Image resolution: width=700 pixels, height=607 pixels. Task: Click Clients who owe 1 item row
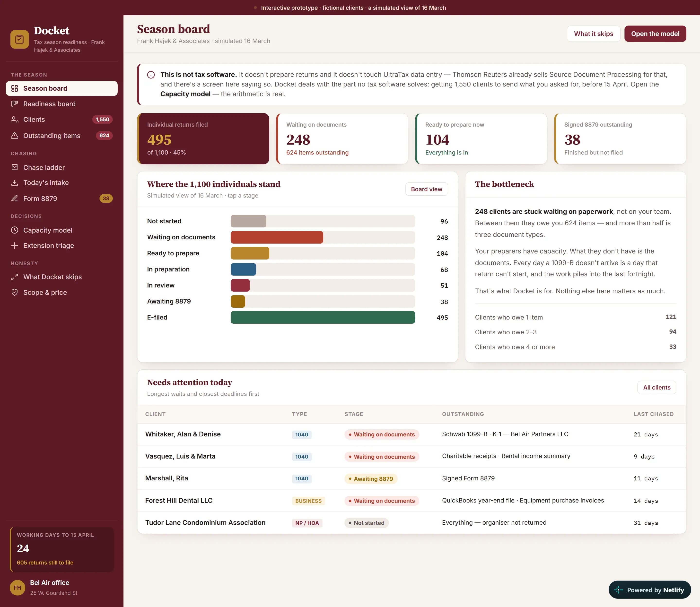pos(575,317)
